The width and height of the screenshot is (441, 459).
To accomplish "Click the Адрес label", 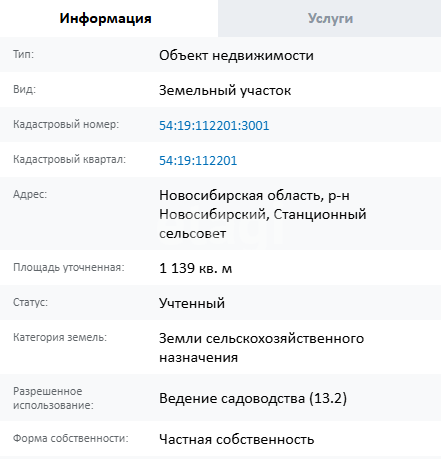I will pyautogui.click(x=30, y=194).
